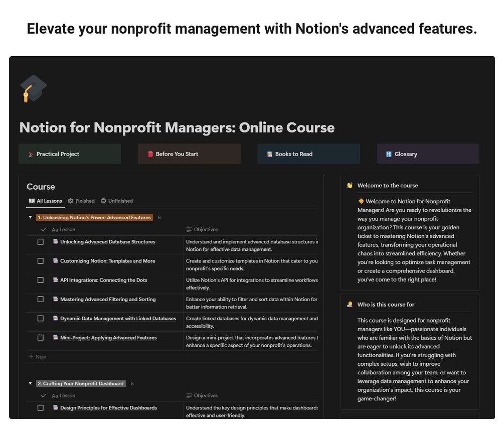Screen dimensions: 504x428
Task: Click the page icon of Dynamic Data Management lesson
Action: (55, 318)
